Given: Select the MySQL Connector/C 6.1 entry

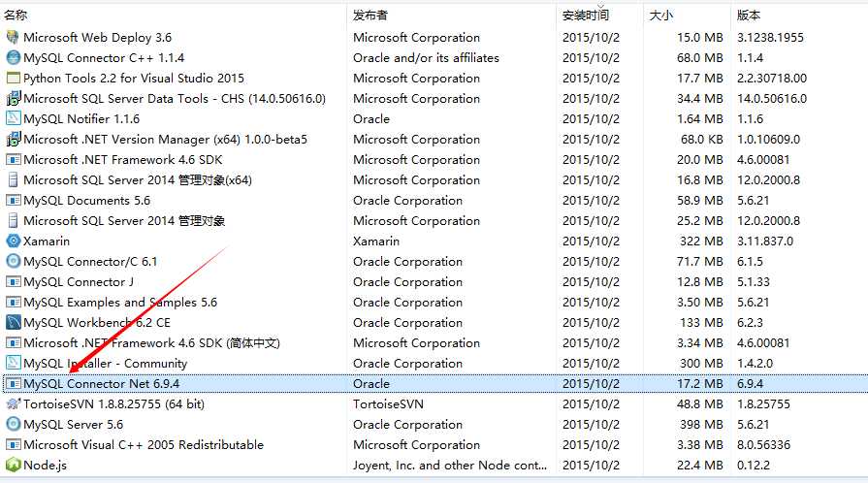Looking at the screenshot, I should click(90, 262).
